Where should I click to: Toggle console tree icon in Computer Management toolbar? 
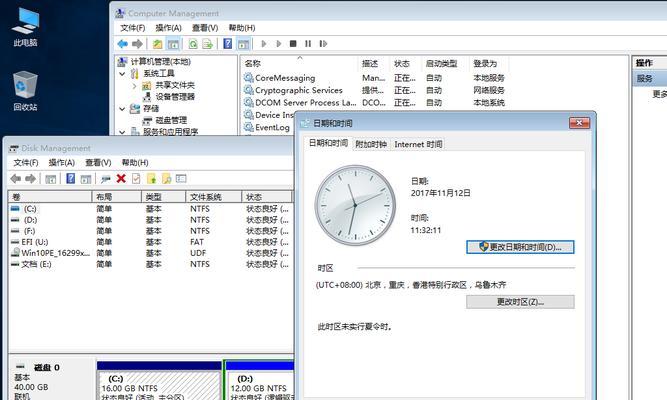pyautogui.click(x=173, y=43)
